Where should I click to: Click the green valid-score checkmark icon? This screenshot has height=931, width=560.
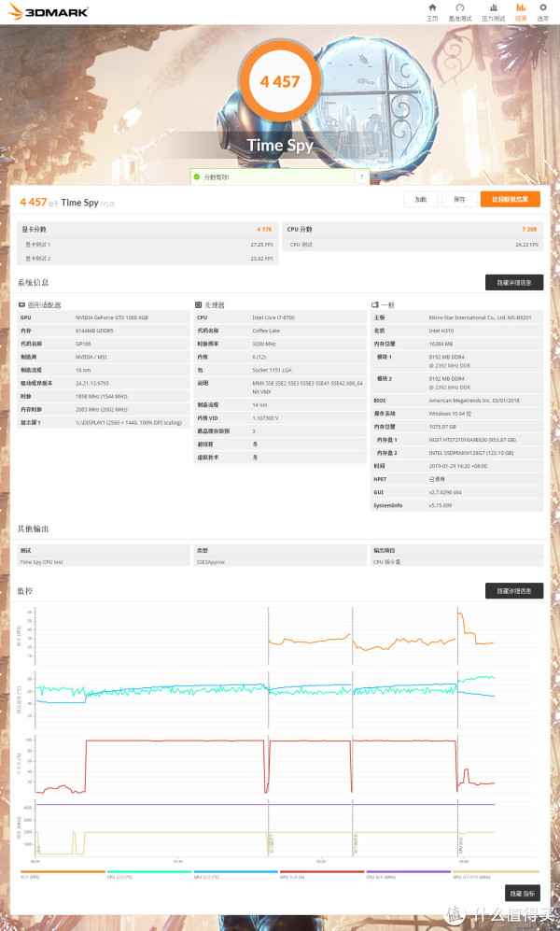196,176
